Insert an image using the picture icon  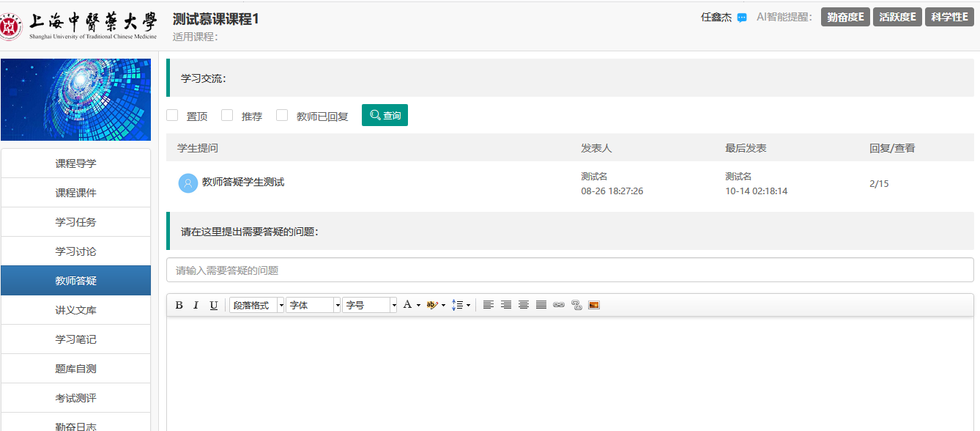pyautogui.click(x=594, y=305)
